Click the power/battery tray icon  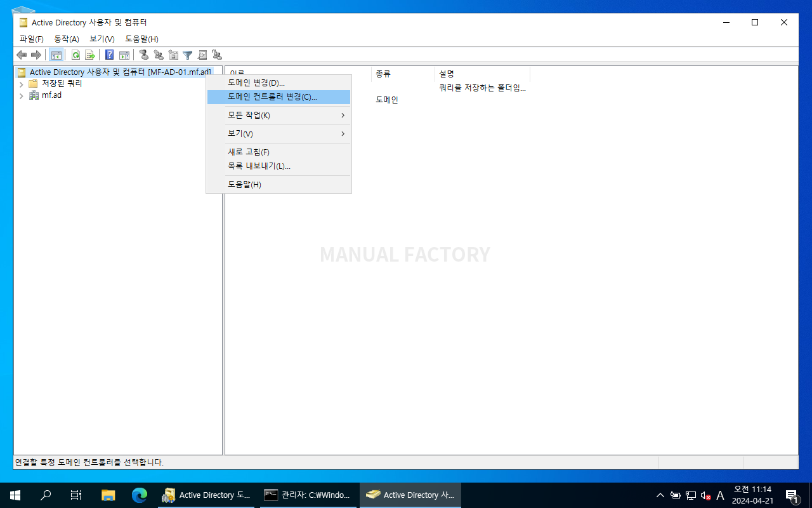coord(676,495)
